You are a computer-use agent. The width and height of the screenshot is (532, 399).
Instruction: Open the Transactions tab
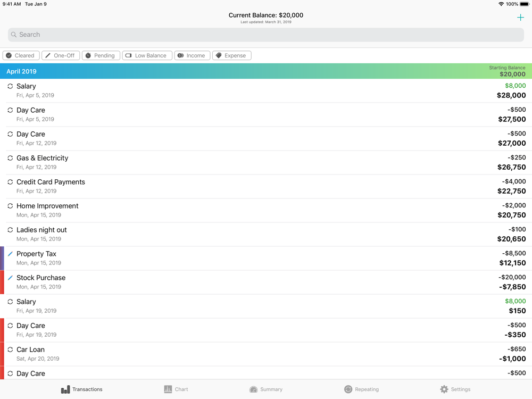(x=81, y=389)
